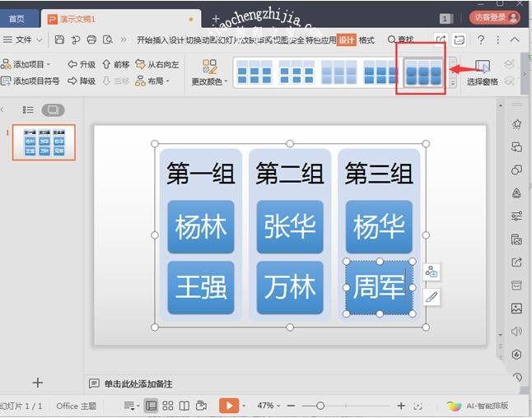532x418 pixels.
Task: Switch to the 首页 tab
Action: click(x=16, y=19)
